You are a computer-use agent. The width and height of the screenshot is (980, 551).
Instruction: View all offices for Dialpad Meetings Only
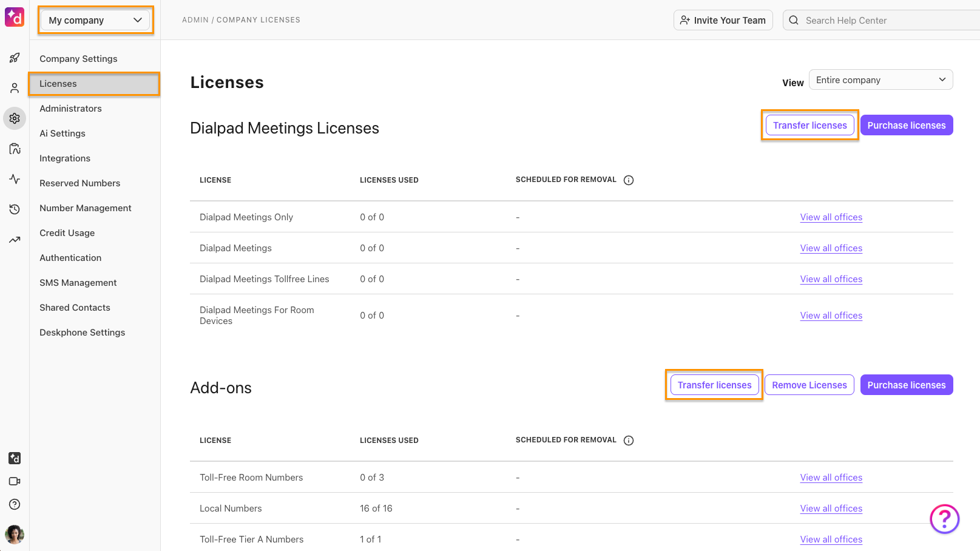click(831, 217)
